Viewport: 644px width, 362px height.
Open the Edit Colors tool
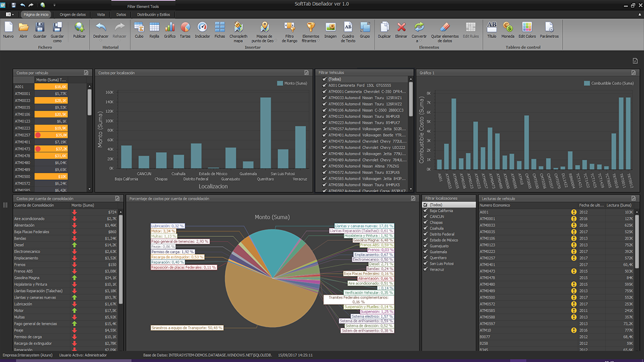[x=527, y=30]
